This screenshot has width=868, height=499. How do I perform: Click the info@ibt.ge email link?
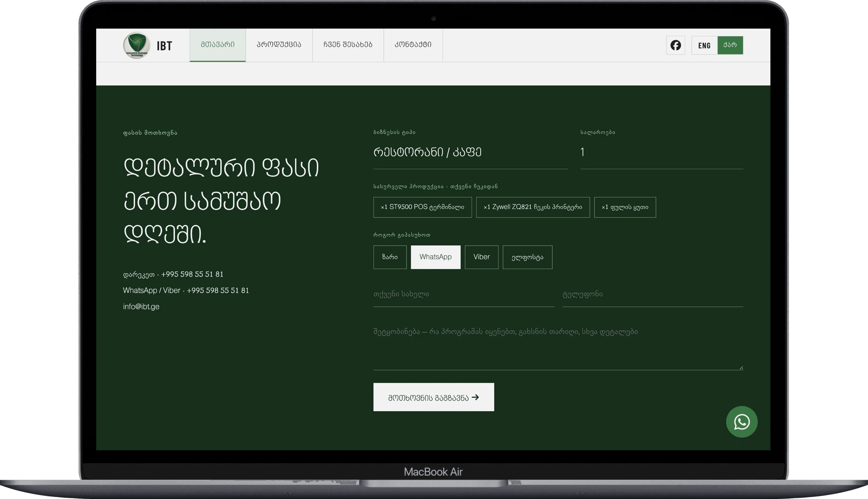141,307
